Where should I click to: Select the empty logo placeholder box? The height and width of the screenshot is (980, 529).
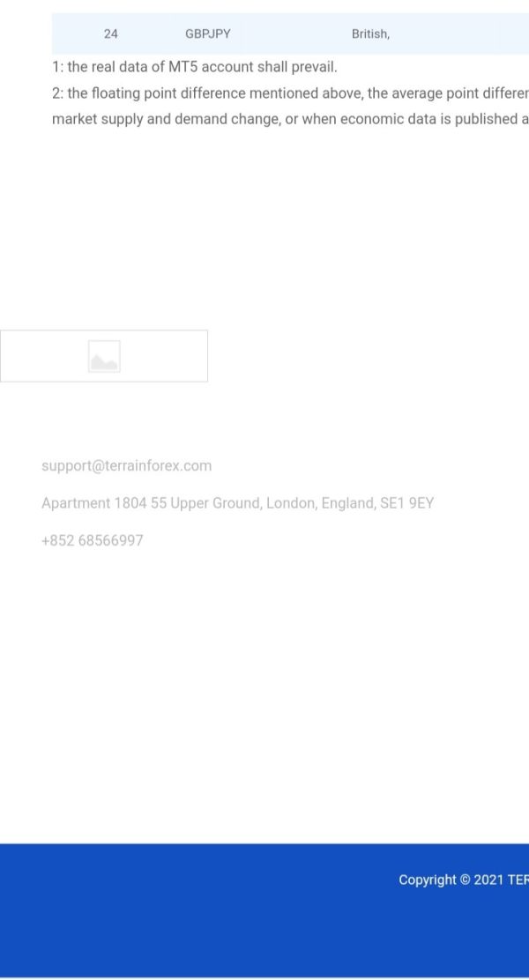pos(104,356)
